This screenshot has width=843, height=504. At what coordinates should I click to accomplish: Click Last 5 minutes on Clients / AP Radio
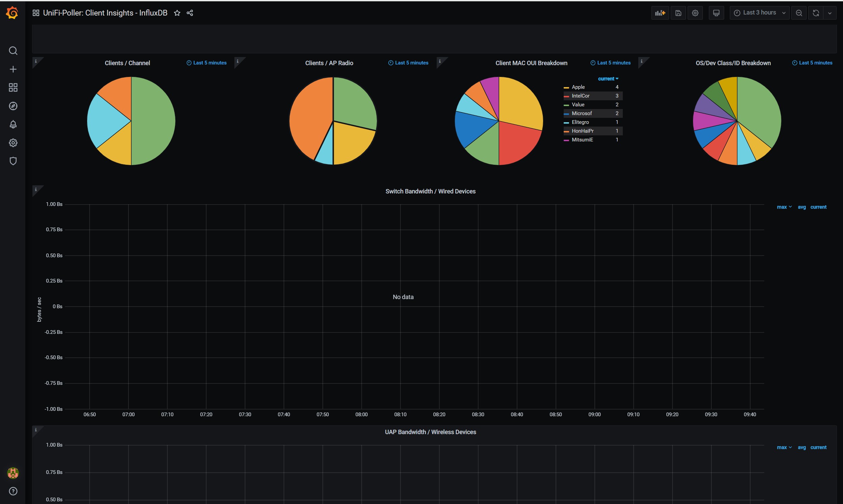(408, 63)
